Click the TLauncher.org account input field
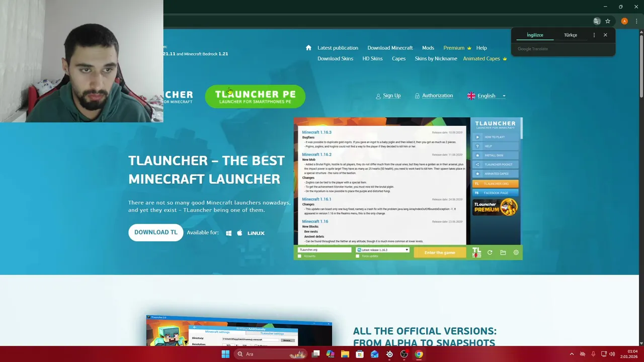 click(x=325, y=250)
